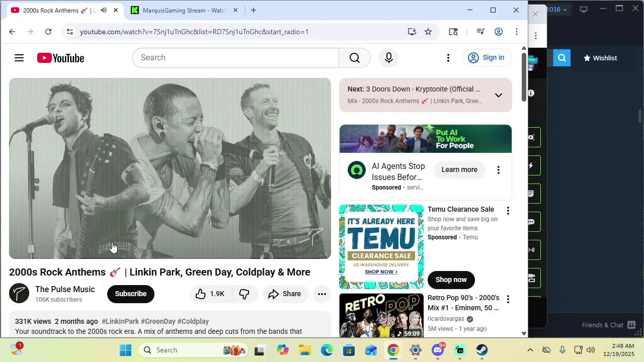The image size is (644, 362).
Task: Click the Share button
Action: [x=285, y=294]
